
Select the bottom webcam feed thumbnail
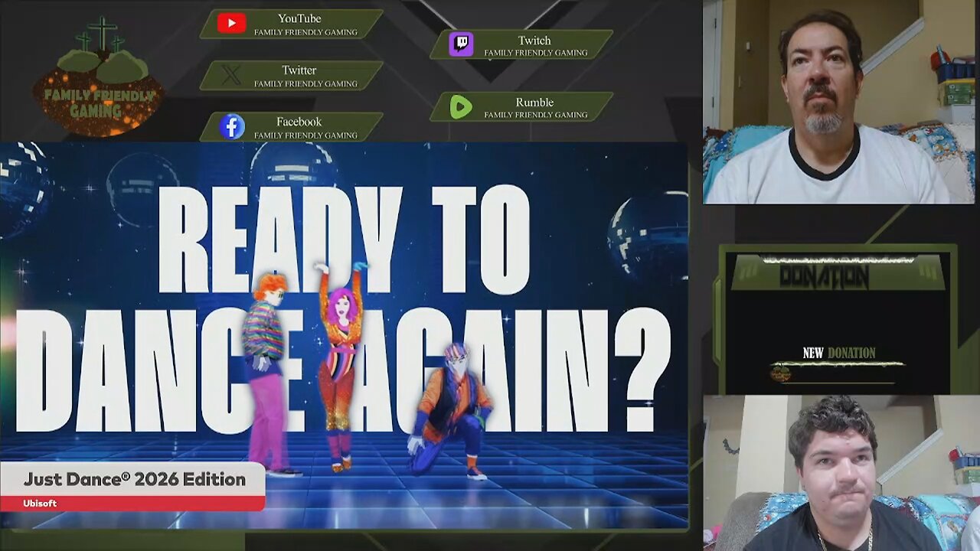841,473
